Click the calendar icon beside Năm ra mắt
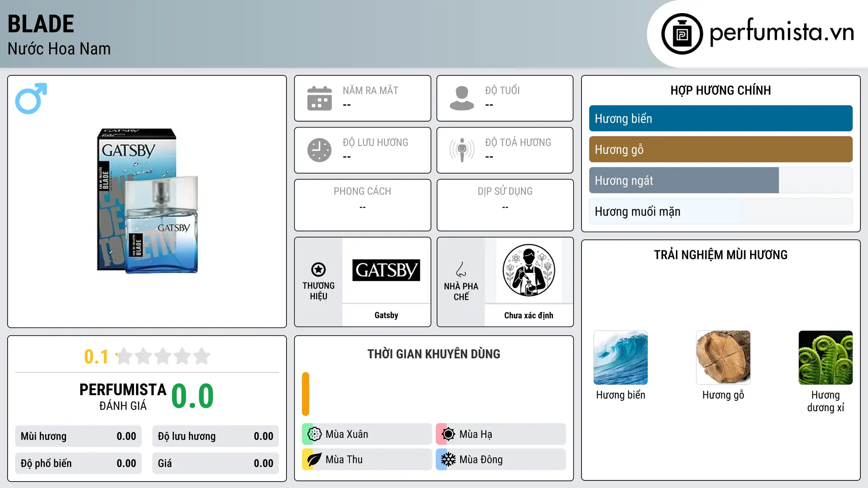 click(320, 98)
